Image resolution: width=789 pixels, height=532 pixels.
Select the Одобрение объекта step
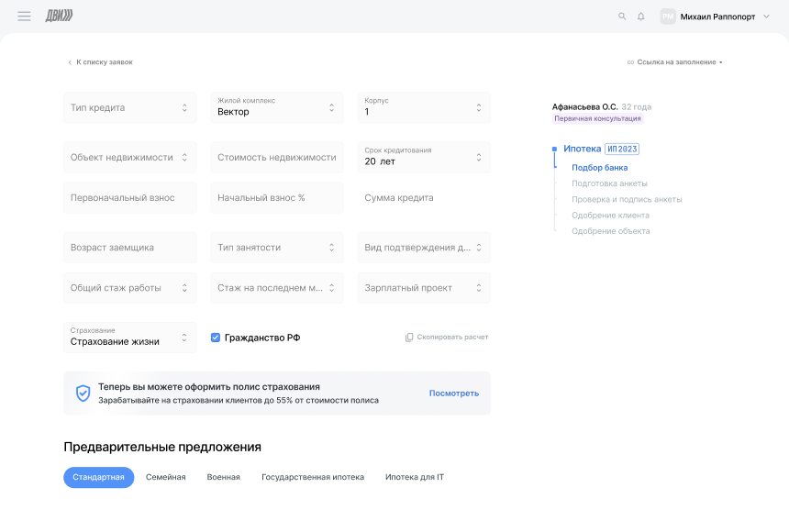pyautogui.click(x=610, y=231)
